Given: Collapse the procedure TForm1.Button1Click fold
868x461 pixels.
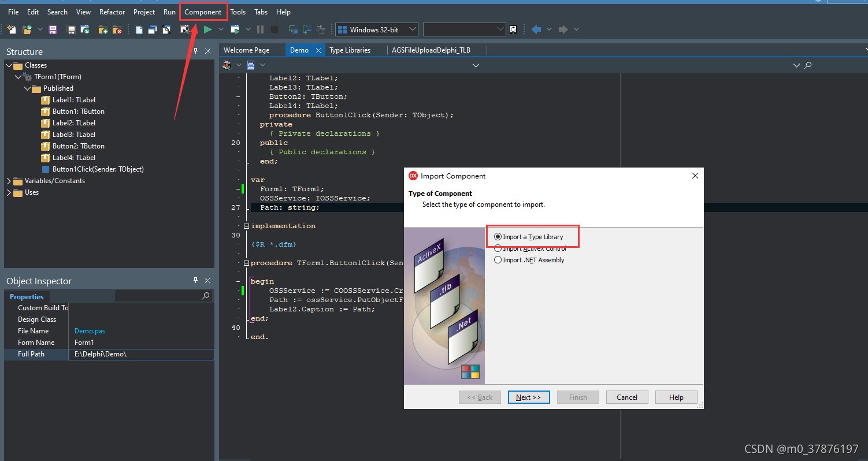Looking at the screenshot, I should 247,263.
